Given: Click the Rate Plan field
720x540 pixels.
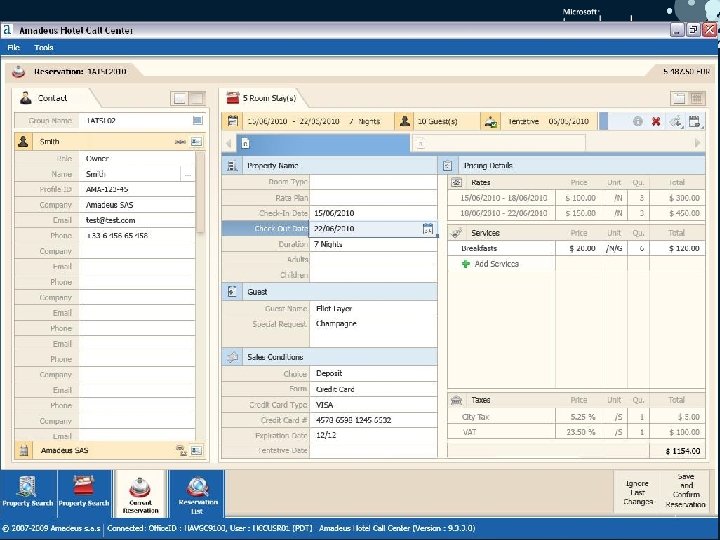Looking at the screenshot, I should (373, 198).
